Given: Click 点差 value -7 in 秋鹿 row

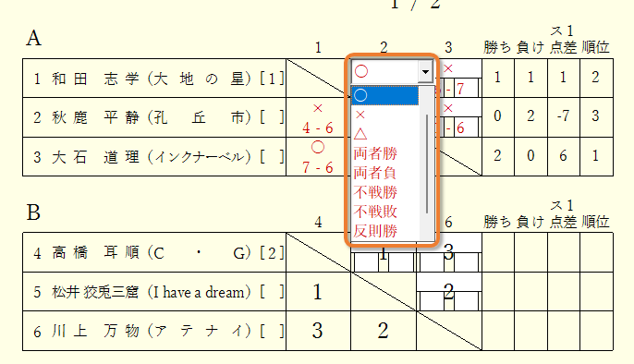Looking at the screenshot, I should pos(563,116).
